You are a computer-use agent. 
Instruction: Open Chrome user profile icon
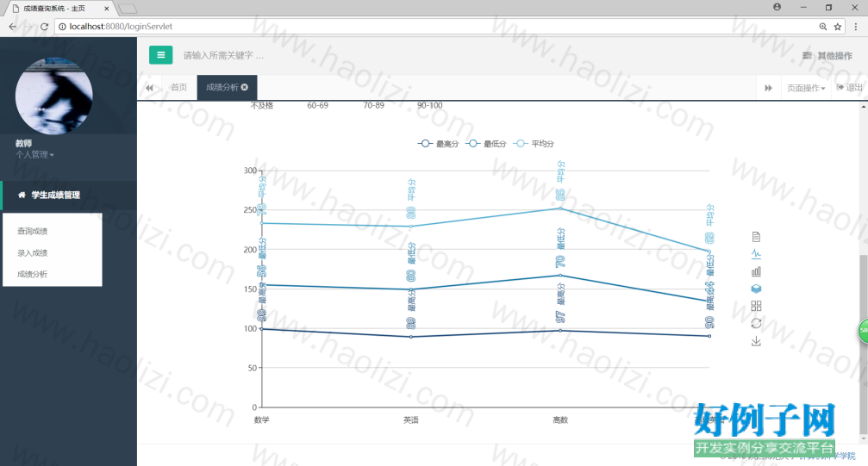(x=777, y=7)
